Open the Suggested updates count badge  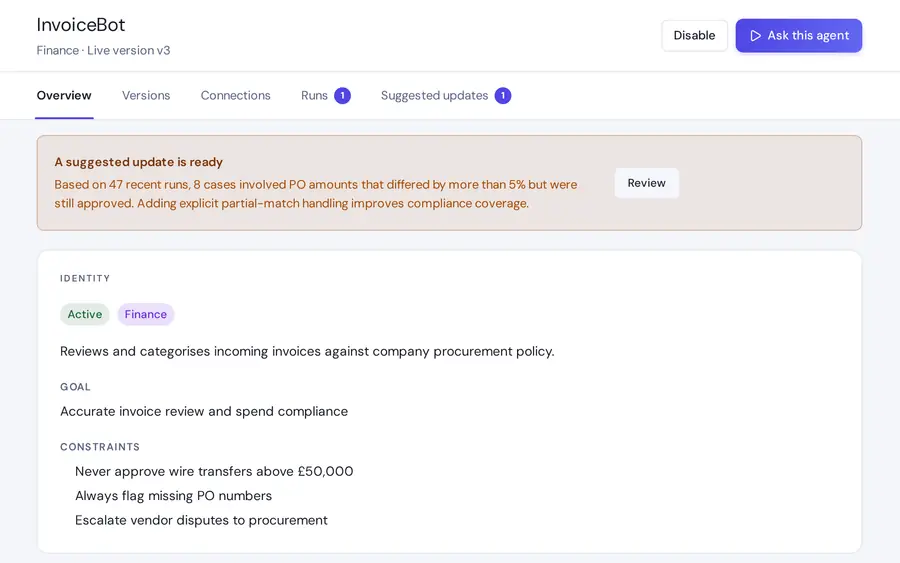[x=503, y=95]
